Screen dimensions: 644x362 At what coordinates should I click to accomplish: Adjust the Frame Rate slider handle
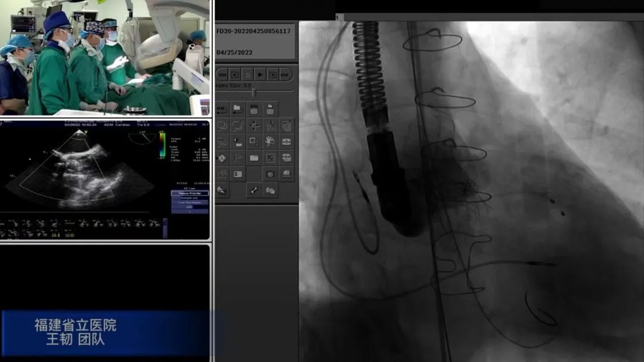coord(254,92)
